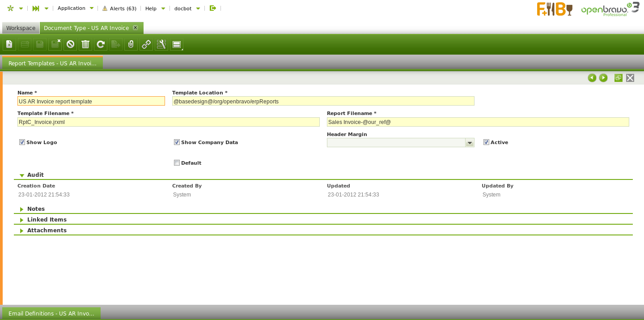Uncheck the Show Logo checkbox
This screenshot has width=644, height=320.
[22, 142]
